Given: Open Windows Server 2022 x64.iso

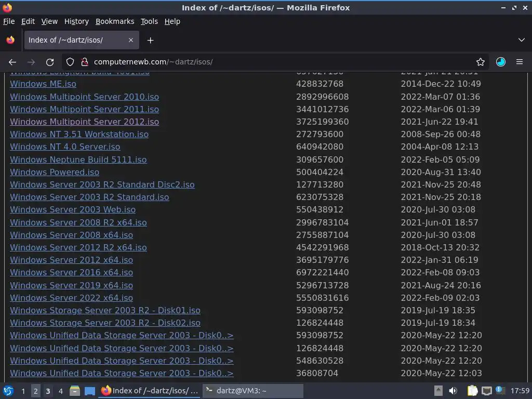Looking at the screenshot, I should pos(71,298).
